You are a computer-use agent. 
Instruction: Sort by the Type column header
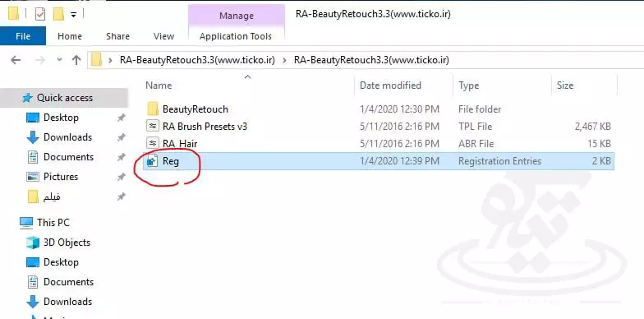[x=468, y=86]
